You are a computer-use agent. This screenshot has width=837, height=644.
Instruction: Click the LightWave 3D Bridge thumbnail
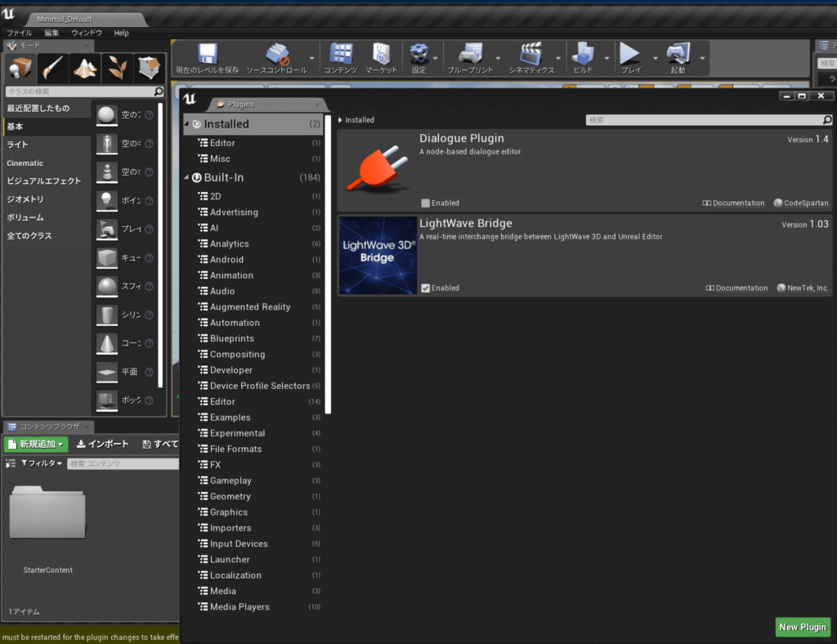click(378, 255)
